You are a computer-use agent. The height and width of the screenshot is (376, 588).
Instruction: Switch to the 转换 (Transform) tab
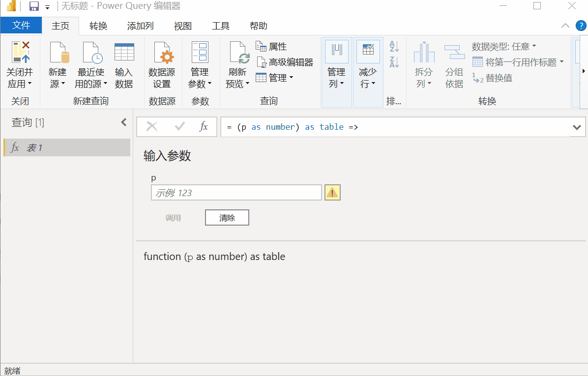[98, 26]
